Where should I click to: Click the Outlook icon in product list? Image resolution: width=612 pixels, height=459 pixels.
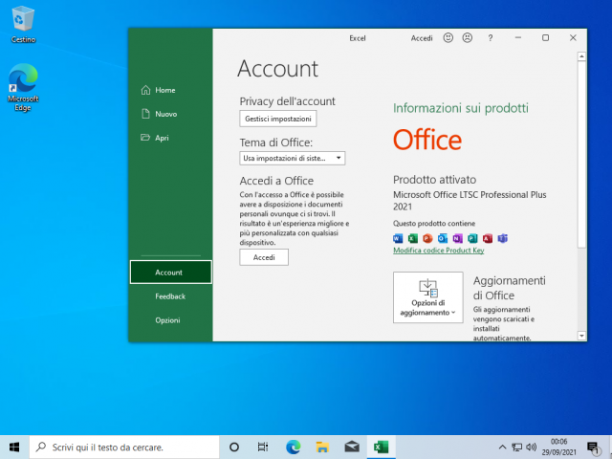pos(443,238)
